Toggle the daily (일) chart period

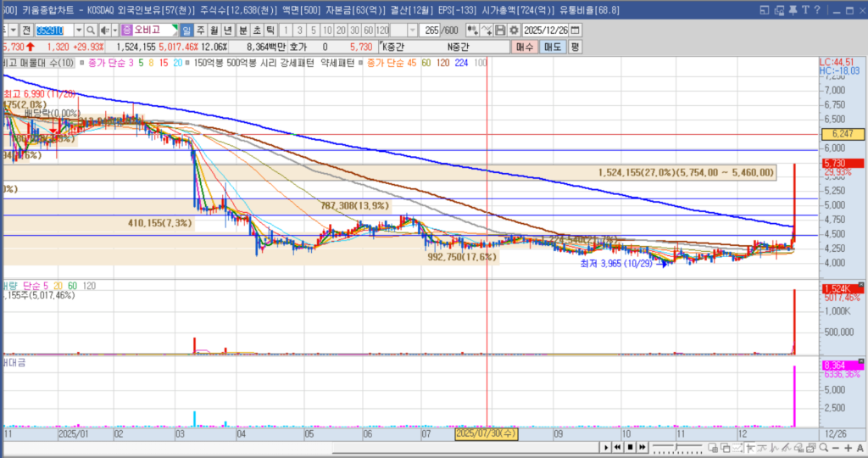pyautogui.click(x=186, y=30)
